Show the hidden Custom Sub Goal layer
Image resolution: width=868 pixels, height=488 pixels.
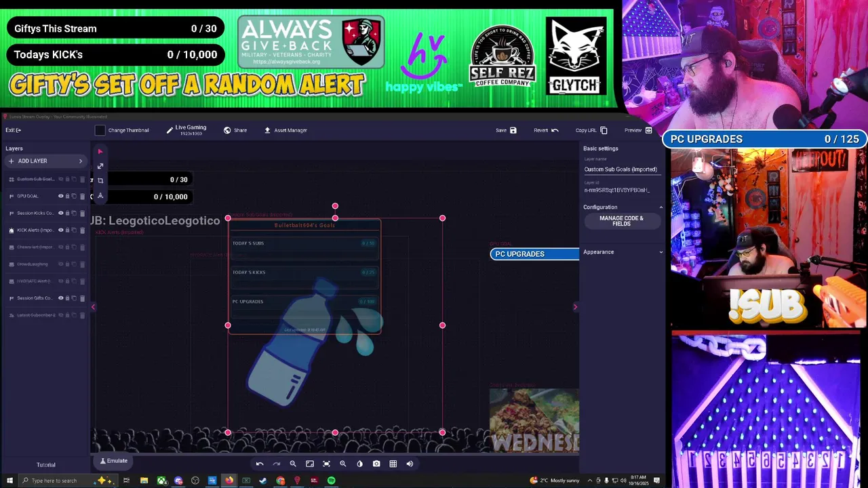click(60, 179)
